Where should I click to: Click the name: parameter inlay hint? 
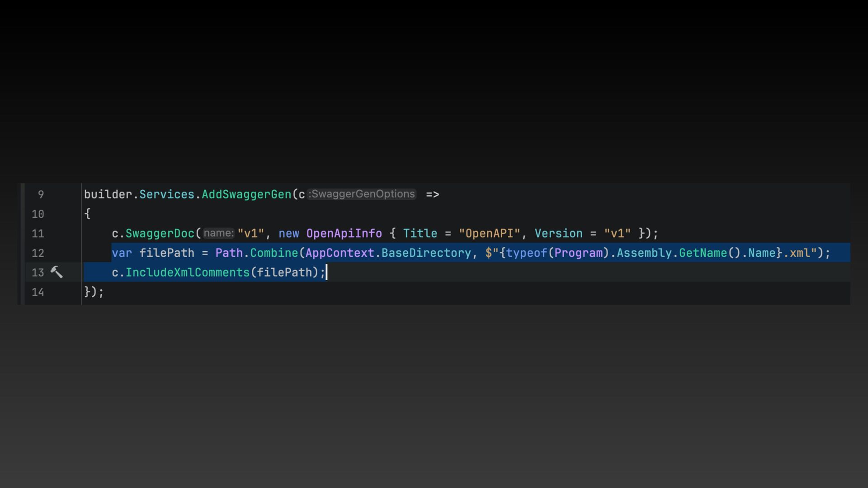[x=218, y=234]
